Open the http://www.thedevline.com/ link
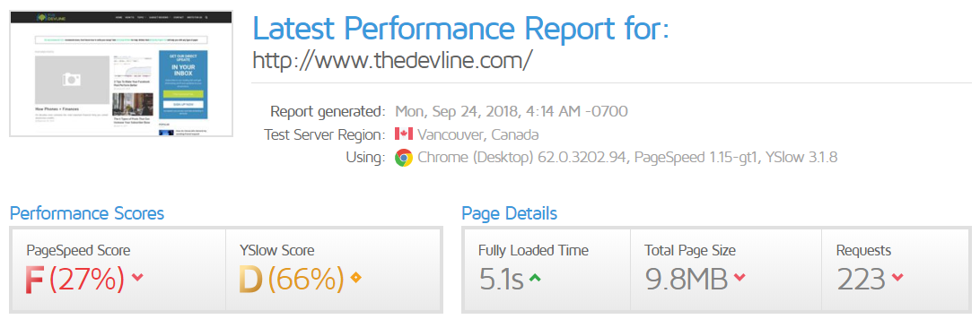Image resolution: width=980 pixels, height=328 pixels. 392,60
